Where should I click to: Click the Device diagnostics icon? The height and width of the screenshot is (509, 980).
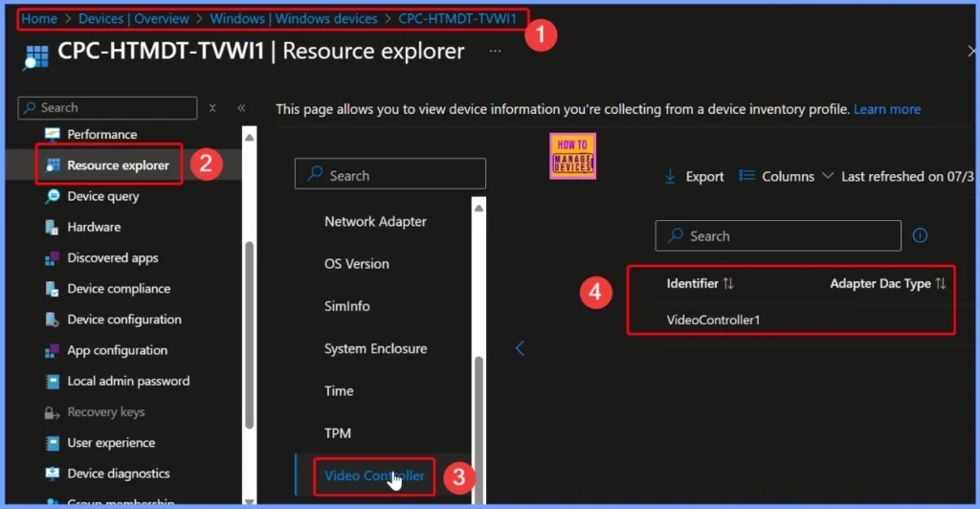tap(53, 474)
